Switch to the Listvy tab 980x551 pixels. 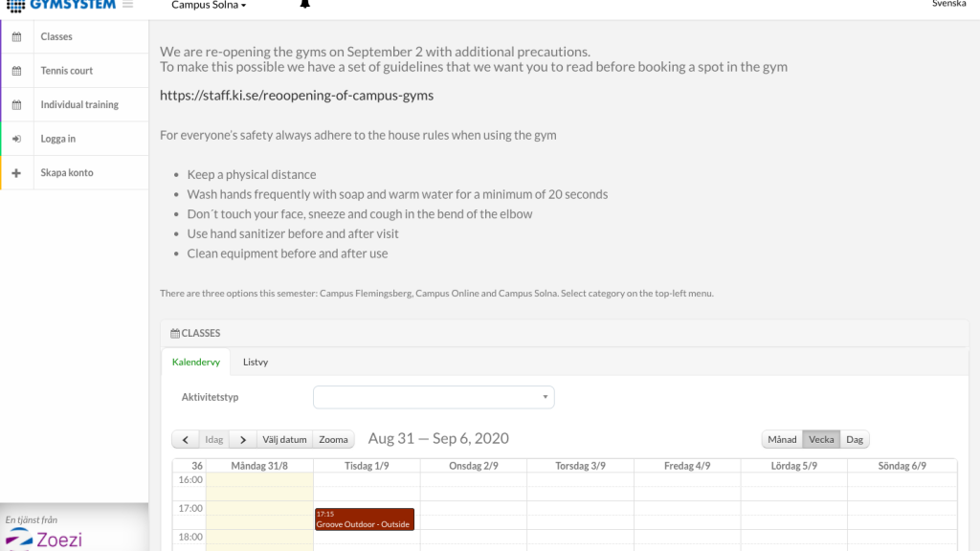click(256, 363)
